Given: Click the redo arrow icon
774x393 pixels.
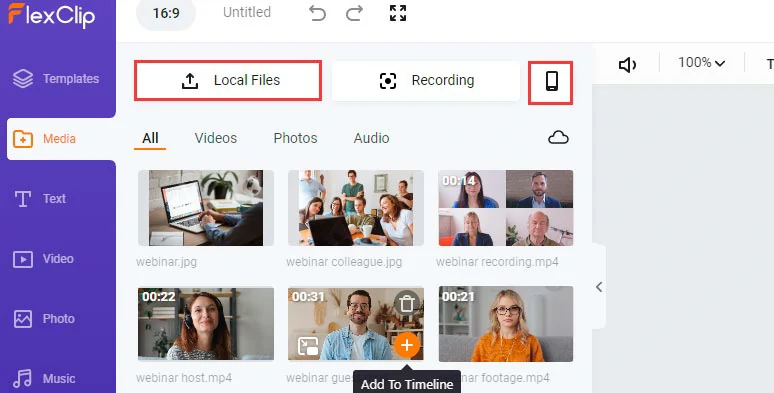Looking at the screenshot, I should 354,13.
